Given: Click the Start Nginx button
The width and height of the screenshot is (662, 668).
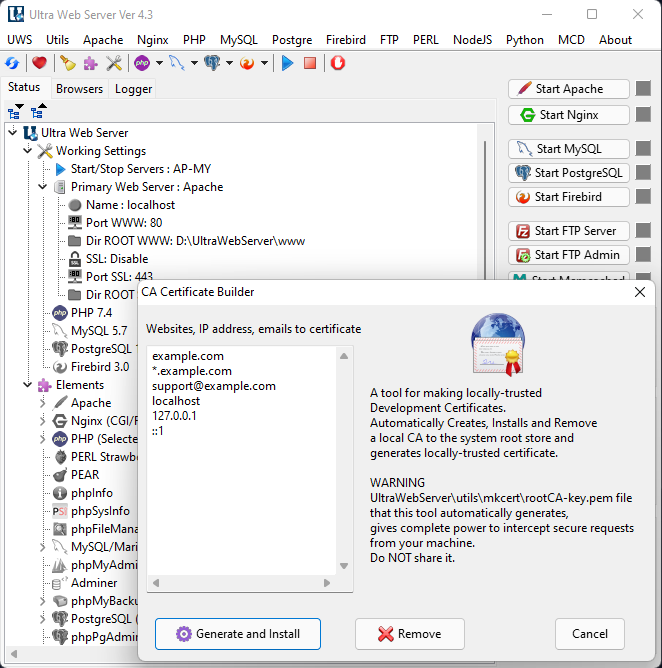Looking at the screenshot, I should tap(569, 115).
